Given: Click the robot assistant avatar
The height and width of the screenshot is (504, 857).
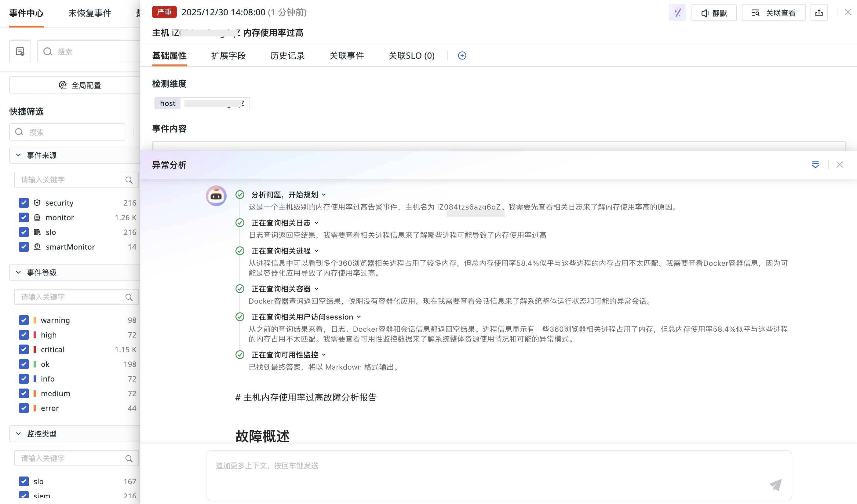Looking at the screenshot, I should 216,196.
